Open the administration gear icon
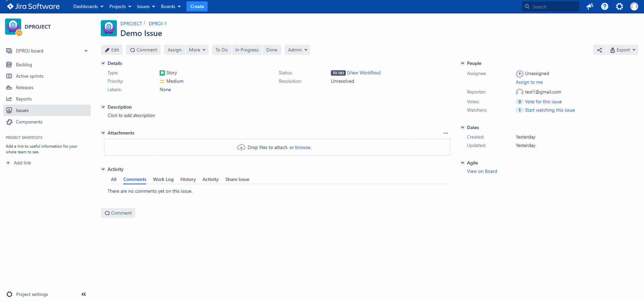 pyautogui.click(x=619, y=6)
